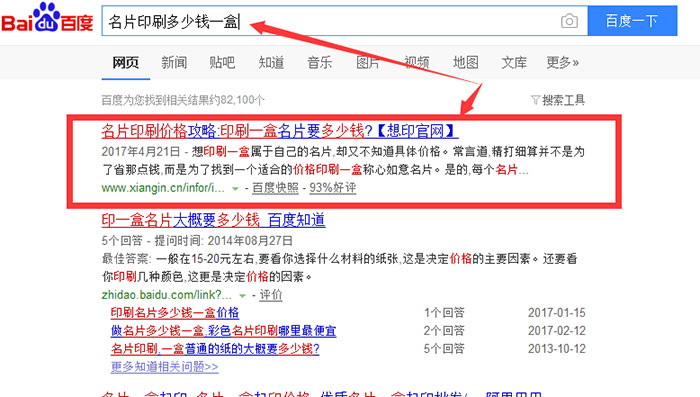This screenshot has height=397, width=700.
Task: Switch to the 图片 tab
Action: pyautogui.click(x=368, y=62)
